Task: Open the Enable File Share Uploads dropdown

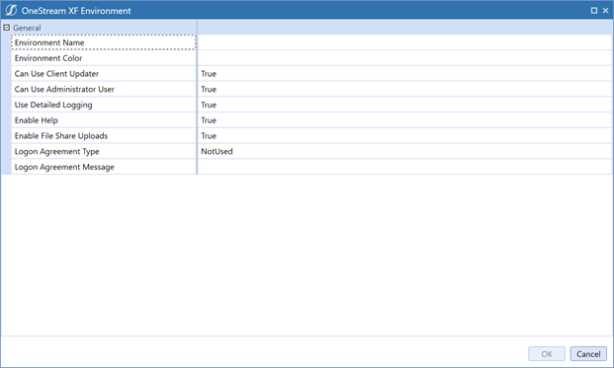Action: pos(405,136)
